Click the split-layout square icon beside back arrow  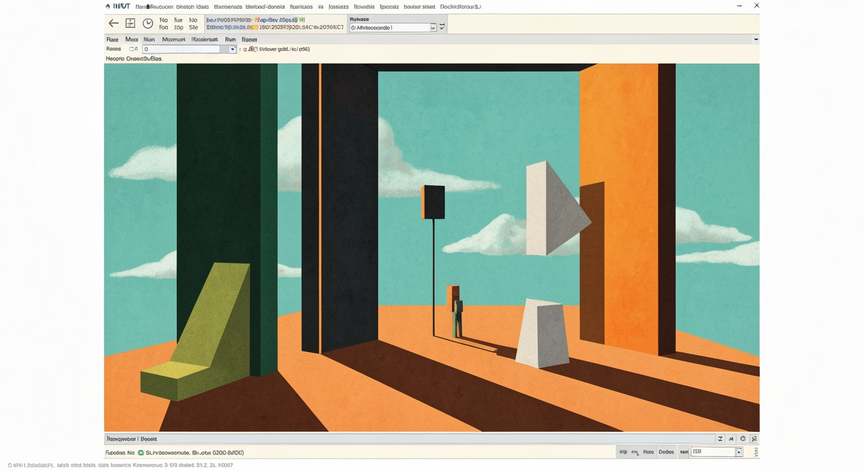pyautogui.click(x=130, y=23)
